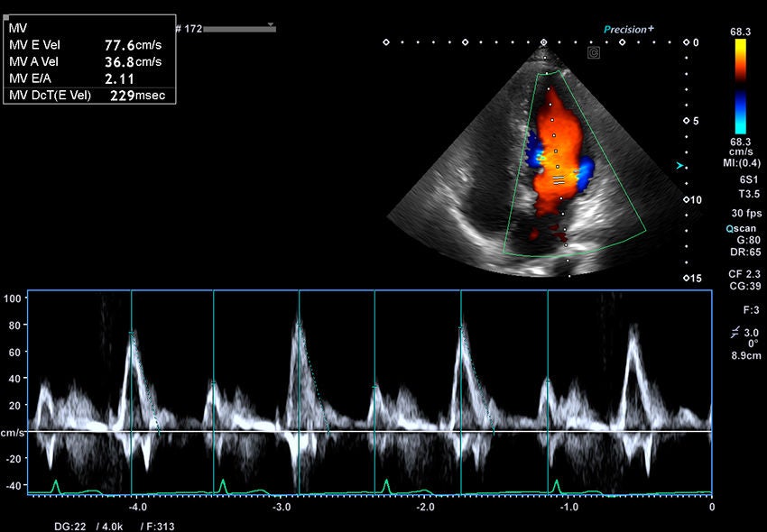
Task: Click the -3.0 time axis label
Action: 282,507
